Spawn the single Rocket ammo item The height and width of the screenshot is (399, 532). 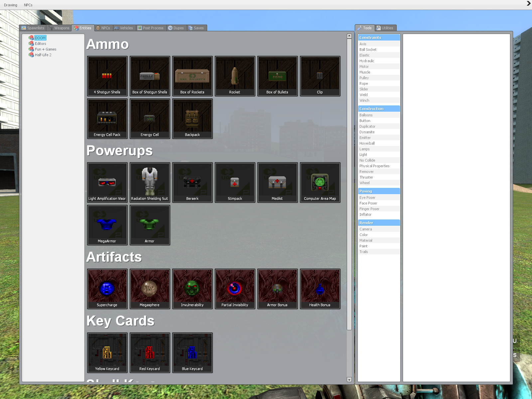(235, 76)
